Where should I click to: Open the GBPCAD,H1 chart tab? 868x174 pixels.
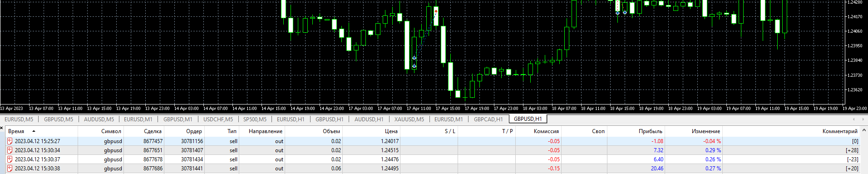tap(488, 119)
